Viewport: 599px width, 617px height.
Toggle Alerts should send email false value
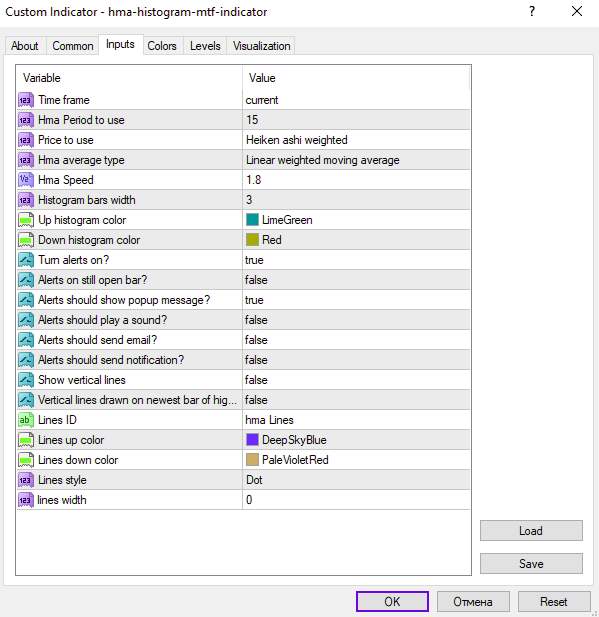(x=357, y=340)
